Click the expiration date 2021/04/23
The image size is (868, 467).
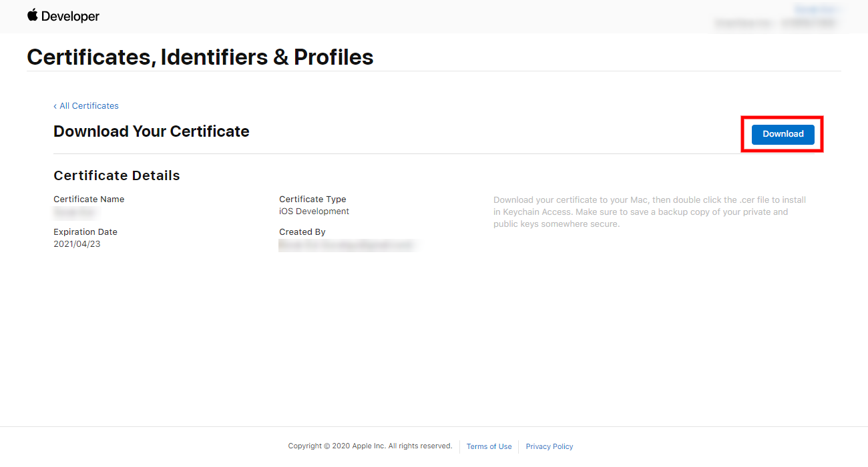coord(77,244)
